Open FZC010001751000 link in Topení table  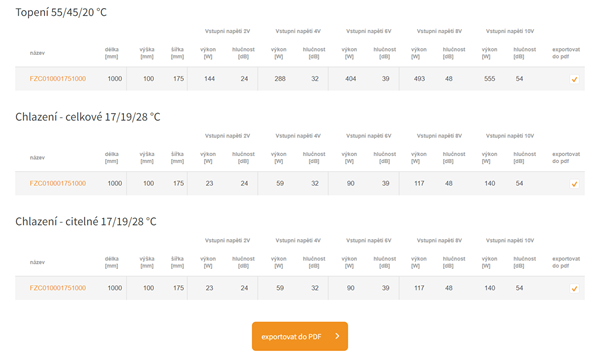[58, 78]
